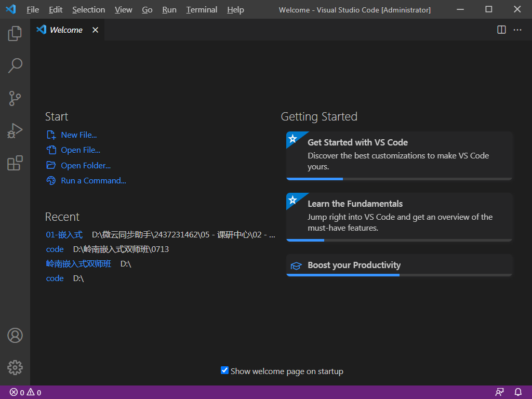Open the Accounts icon in activity bar
Image resolution: width=532 pixels, height=399 pixels.
coord(15,335)
